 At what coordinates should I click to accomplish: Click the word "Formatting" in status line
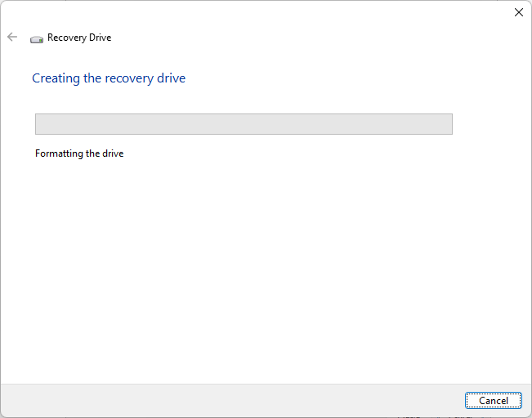60,153
